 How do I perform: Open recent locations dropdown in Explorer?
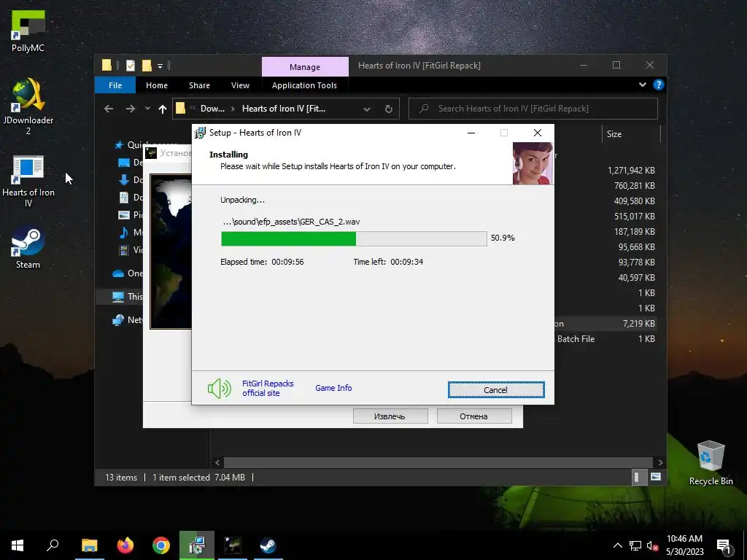pyautogui.click(x=147, y=109)
